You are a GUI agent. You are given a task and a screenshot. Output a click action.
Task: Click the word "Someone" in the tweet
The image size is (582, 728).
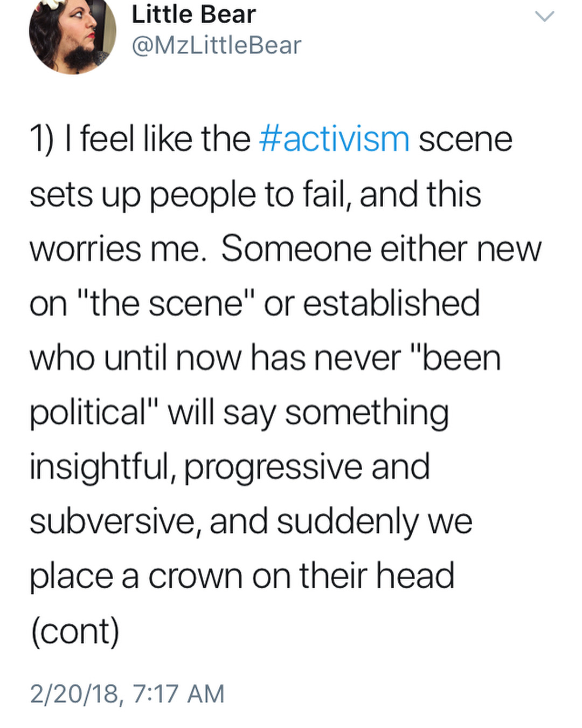pos(296,249)
